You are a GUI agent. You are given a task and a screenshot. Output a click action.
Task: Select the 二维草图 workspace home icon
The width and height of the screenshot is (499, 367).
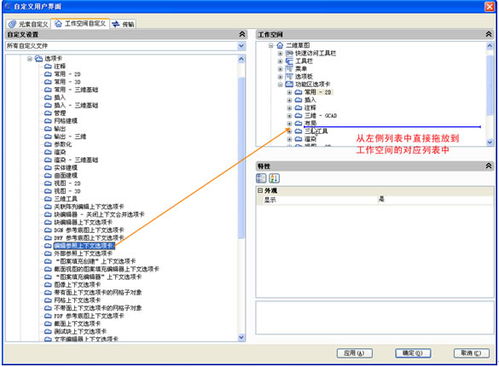[280, 45]
